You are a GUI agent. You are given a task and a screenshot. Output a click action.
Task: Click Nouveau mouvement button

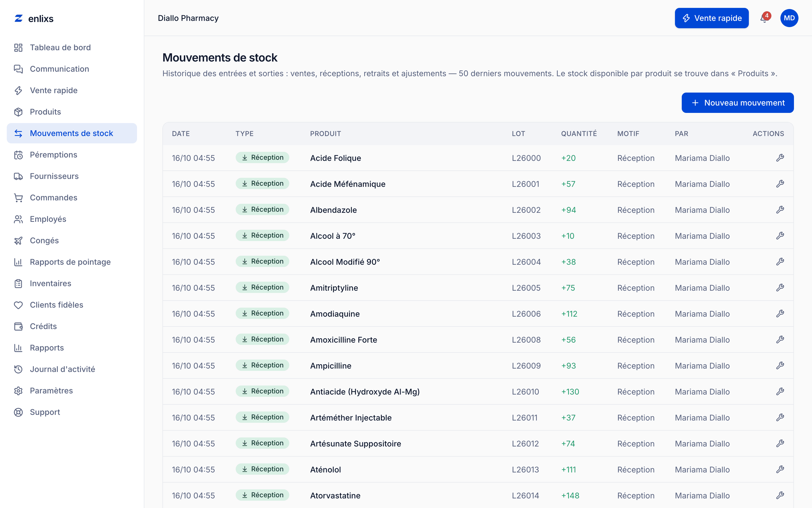738,103
